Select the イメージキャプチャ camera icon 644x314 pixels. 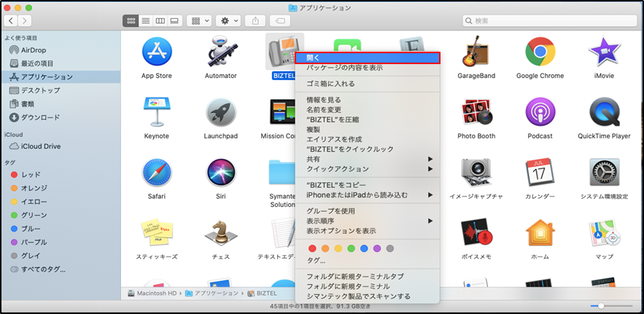coord(476,173)
